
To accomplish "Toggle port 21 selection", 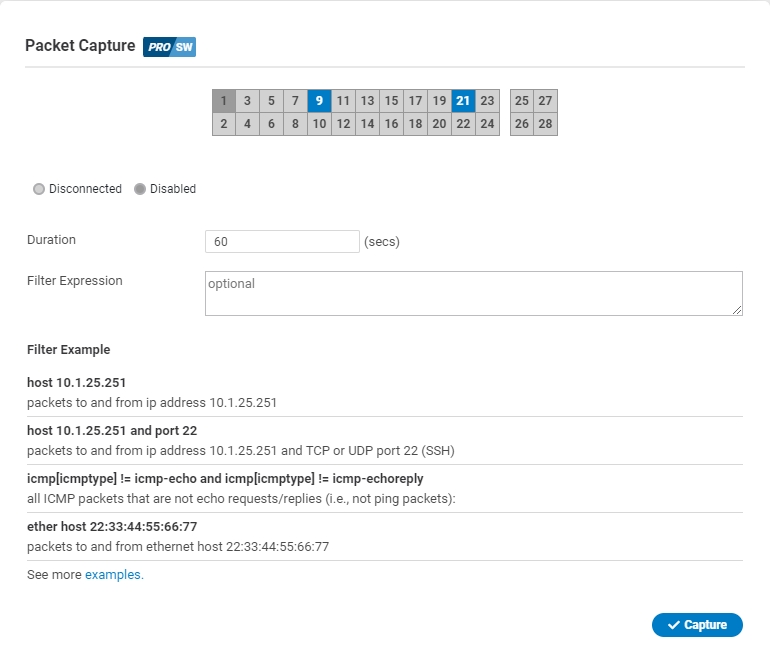I will tap(463, 101).
